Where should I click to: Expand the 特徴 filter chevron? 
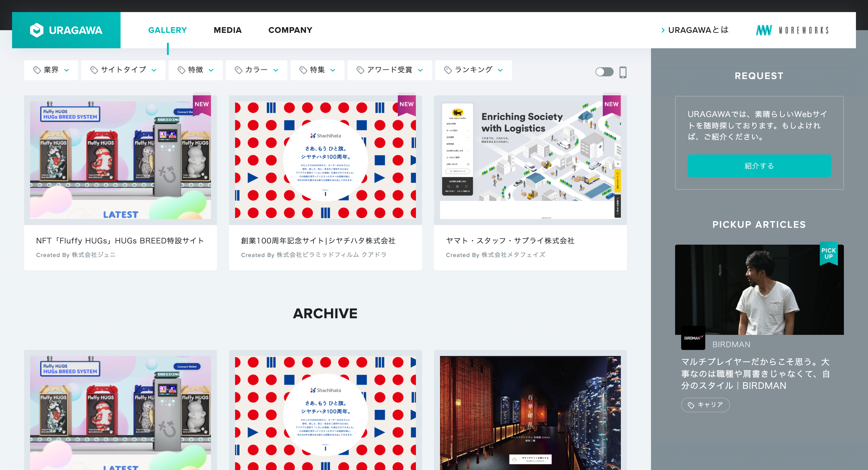[x=211, y=70]
